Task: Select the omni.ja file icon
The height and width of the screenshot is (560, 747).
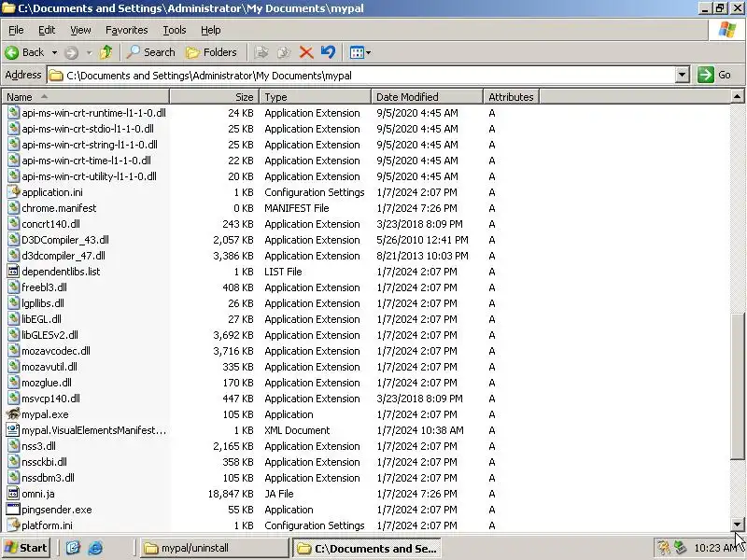Action: 13,494
